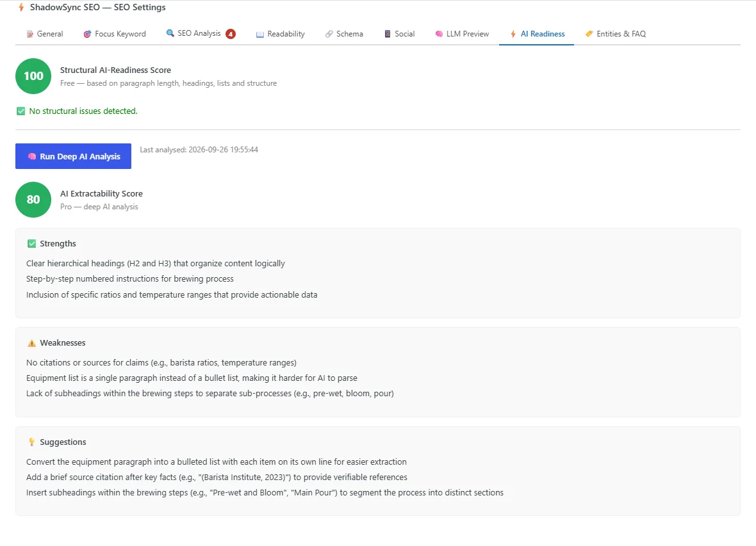756x546 pixels.
Task: Switch to the Focus Keyword tab
Action: [114, 34]
